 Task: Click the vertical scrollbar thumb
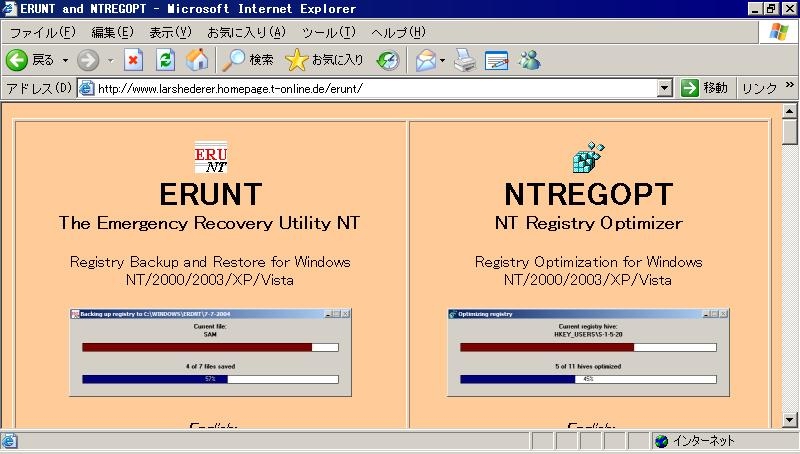(x=789, y=132)
